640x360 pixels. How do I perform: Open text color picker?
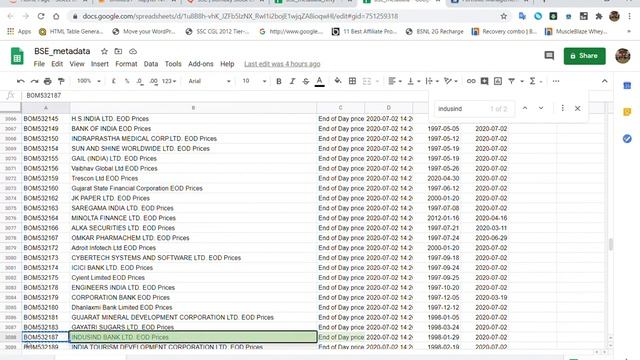(x=320, y=81)
